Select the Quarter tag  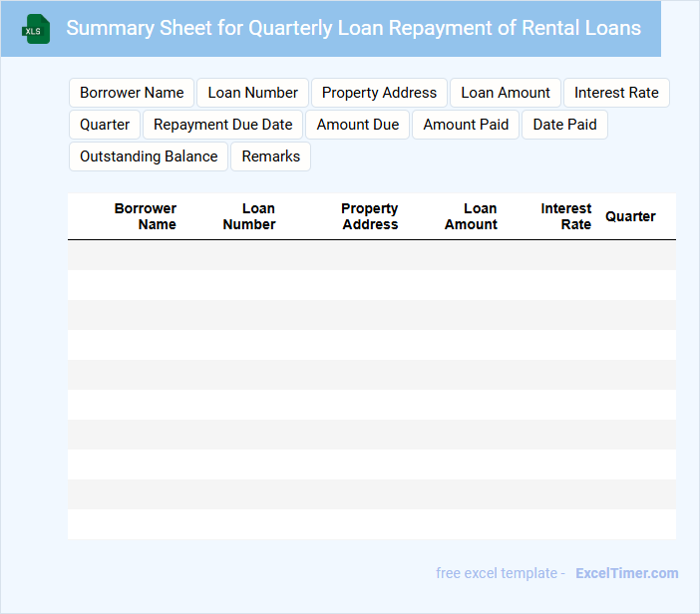pyautogui.click(x=105, y=125)
